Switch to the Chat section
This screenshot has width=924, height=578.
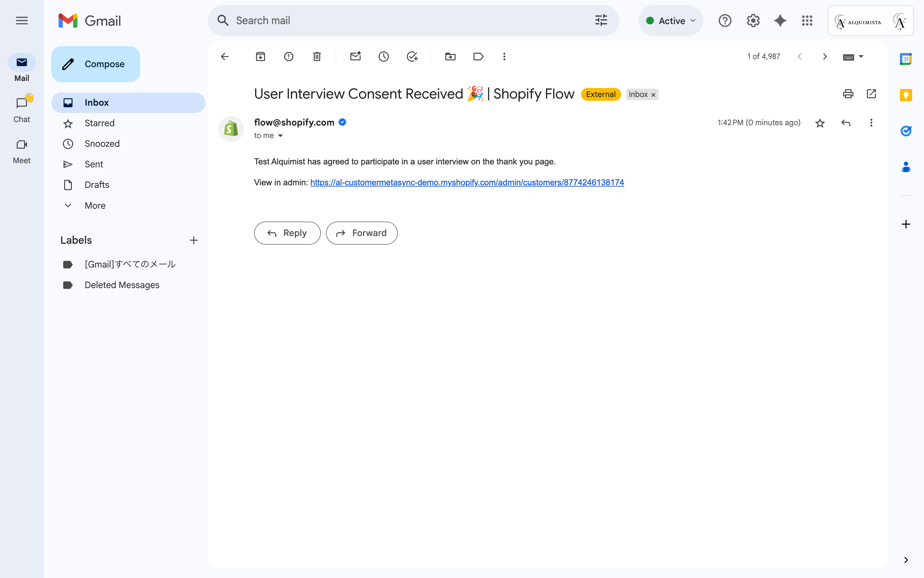tap(22, 109)
